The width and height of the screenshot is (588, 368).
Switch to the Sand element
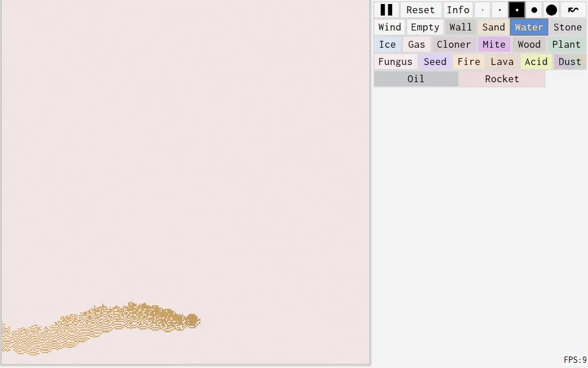pos(493,27)
